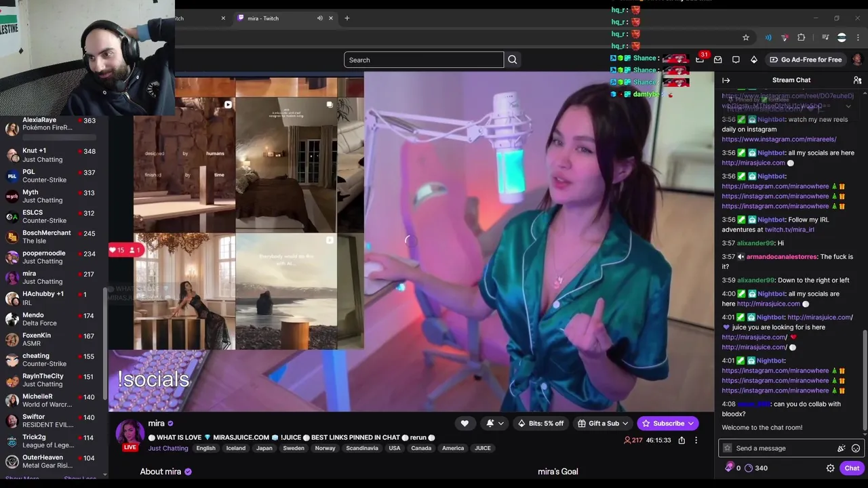
Task: Open the chat community users list
Action: pos(857,80)
